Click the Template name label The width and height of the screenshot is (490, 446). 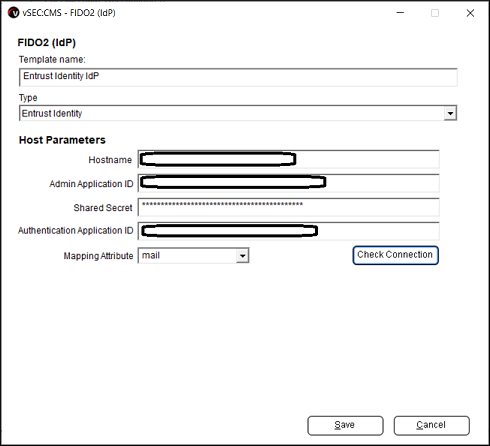point(52,60)
